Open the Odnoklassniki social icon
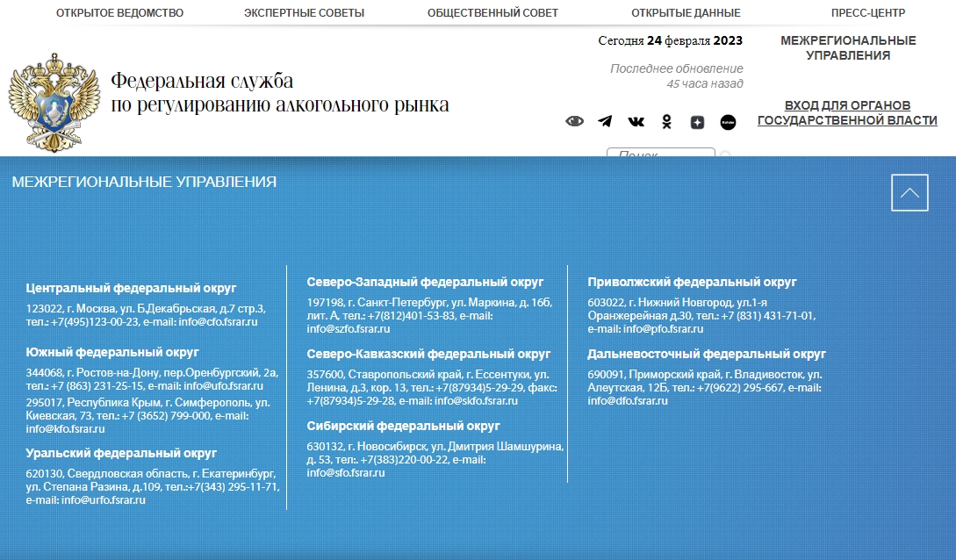Screen dimensions: 956x560 point(666,122)
